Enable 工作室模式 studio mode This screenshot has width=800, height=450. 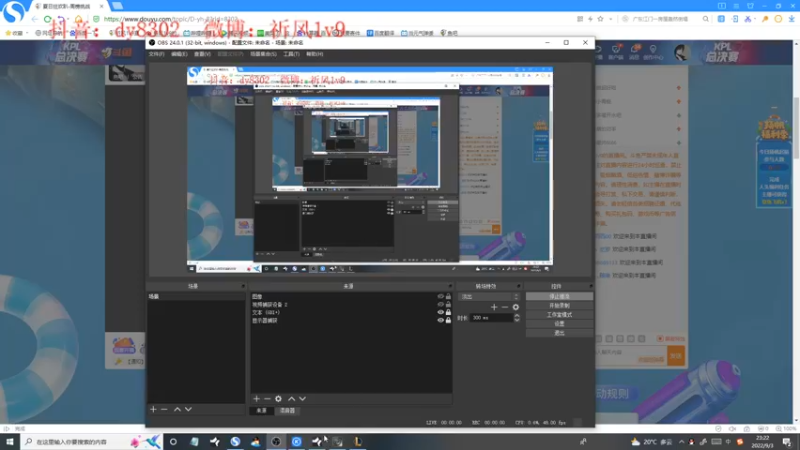point(559,315)
